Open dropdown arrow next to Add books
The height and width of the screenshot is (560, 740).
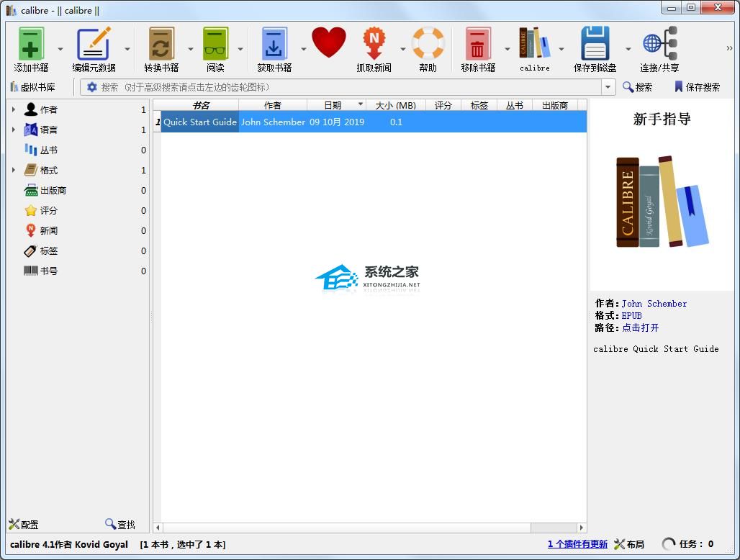(x=60, y=49)
